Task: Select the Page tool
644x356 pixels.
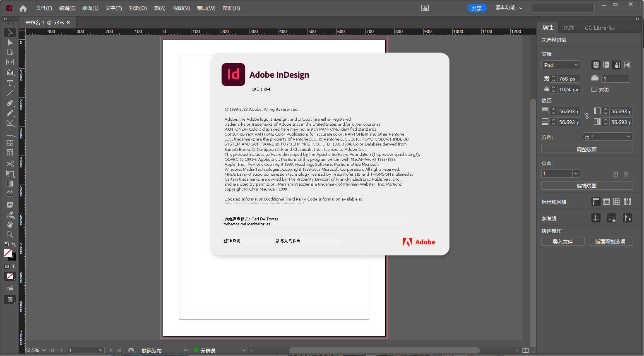Action: point(10,52)
